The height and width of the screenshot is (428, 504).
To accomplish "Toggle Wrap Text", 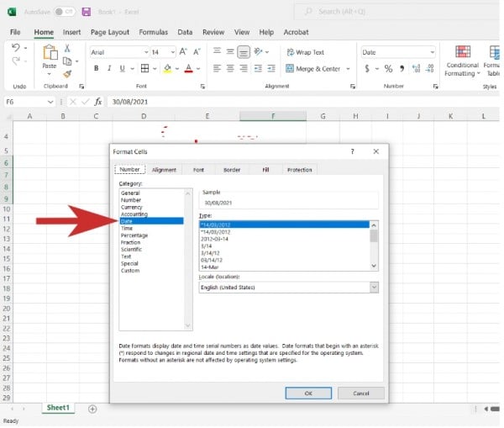I will (306, 52).
